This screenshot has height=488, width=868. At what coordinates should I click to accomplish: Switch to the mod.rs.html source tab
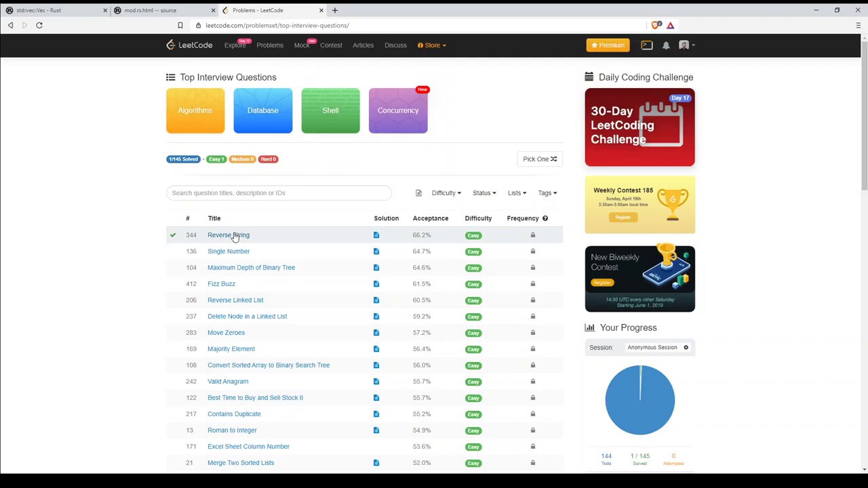point(163,10)
